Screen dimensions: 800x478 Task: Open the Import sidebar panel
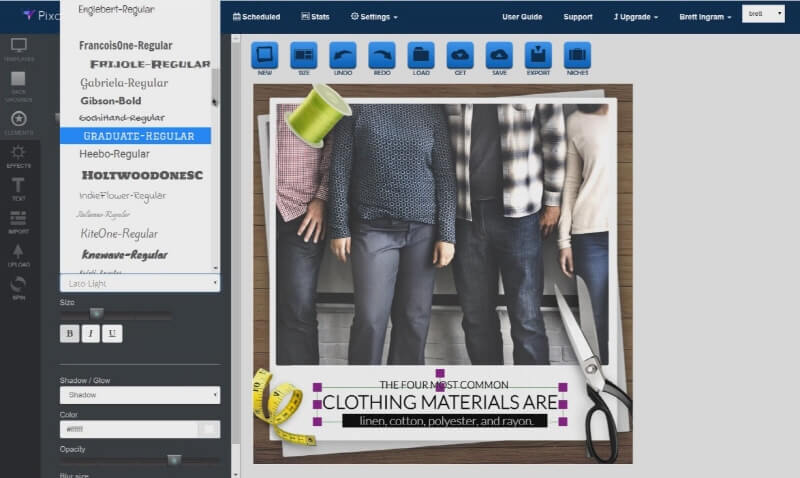coord(18,222)
